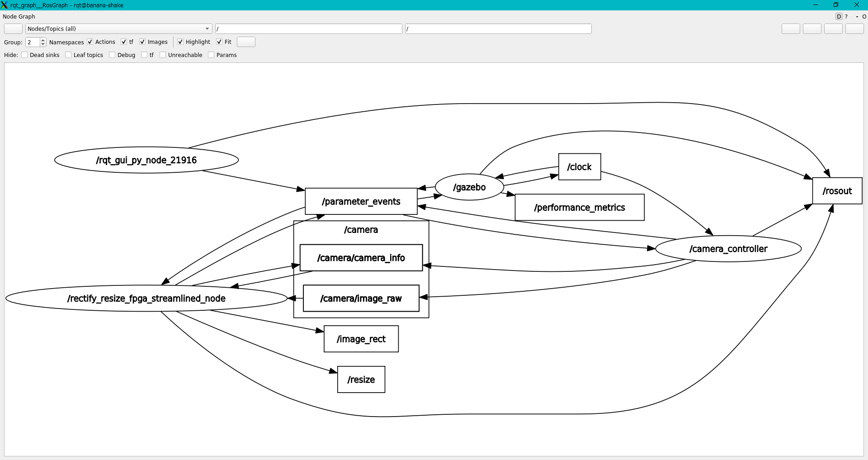The width and height of the screenshot is (868, 460).
Task: Click the /camera namespace group label
Action: pyautogui.click(x=361, y=230)
